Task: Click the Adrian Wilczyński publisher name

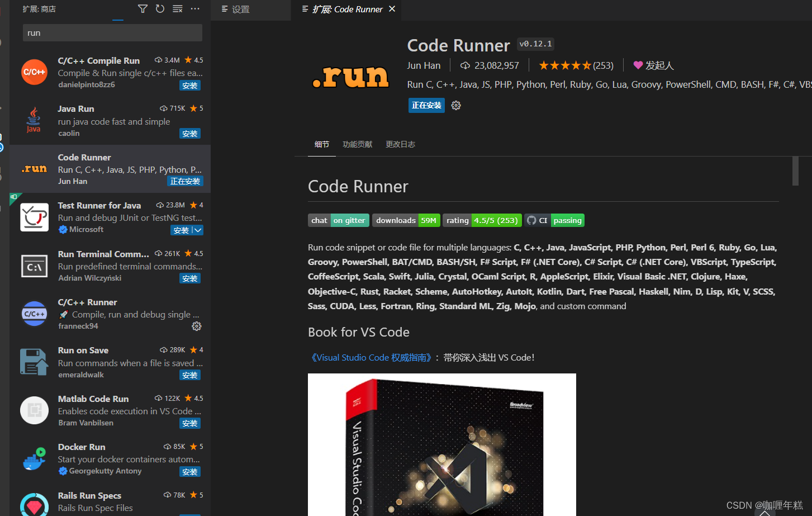Action: [x=89, y=278]
